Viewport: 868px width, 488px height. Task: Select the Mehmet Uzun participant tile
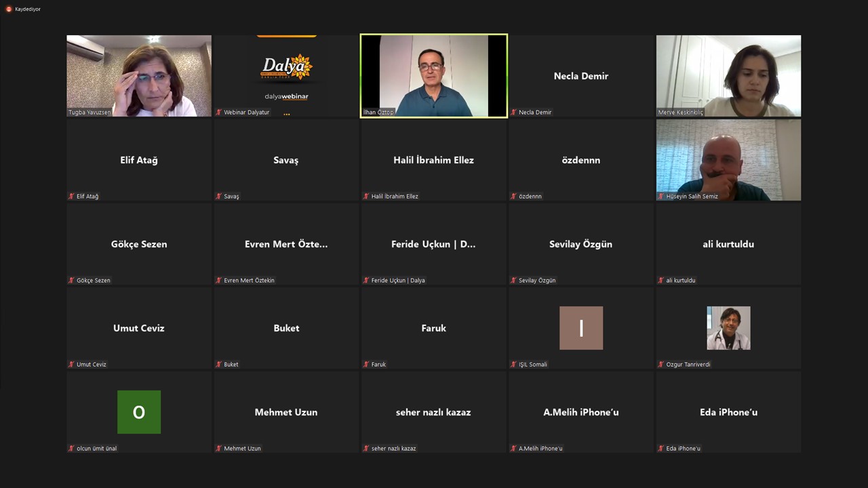point(286,412)
